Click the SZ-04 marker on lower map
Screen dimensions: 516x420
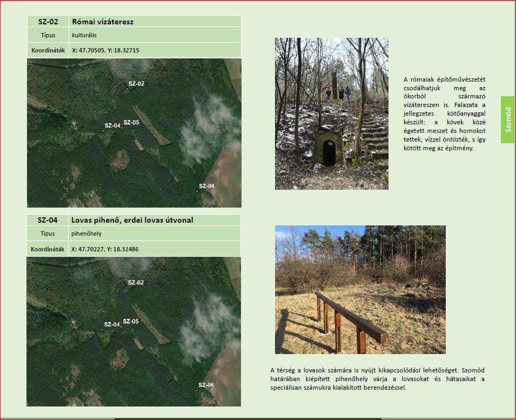[x=102, y=330]
